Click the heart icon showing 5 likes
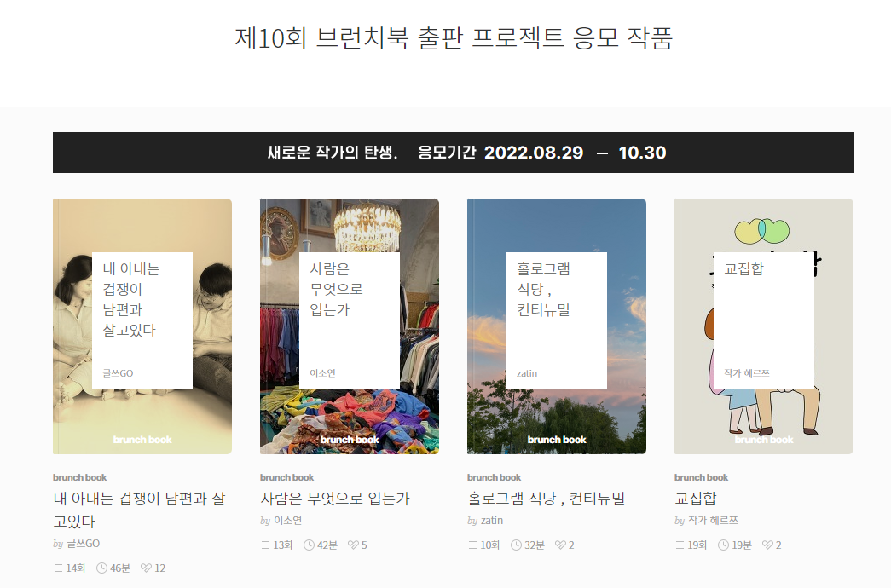 point(353,545)
